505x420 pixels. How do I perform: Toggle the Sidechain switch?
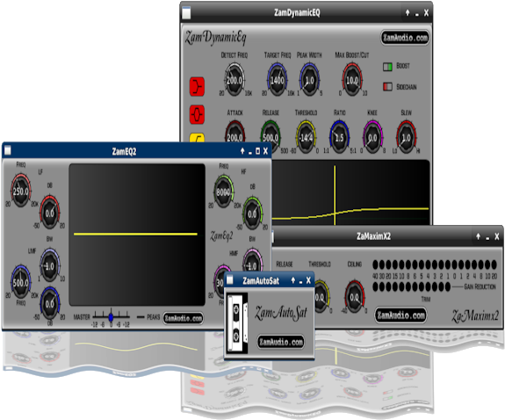[387, 86]
